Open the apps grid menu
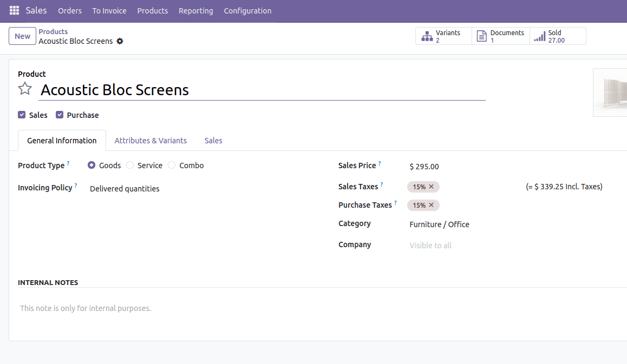Viewport: 627px width, 364px height. pyautogui.click(x=14, y=10)
